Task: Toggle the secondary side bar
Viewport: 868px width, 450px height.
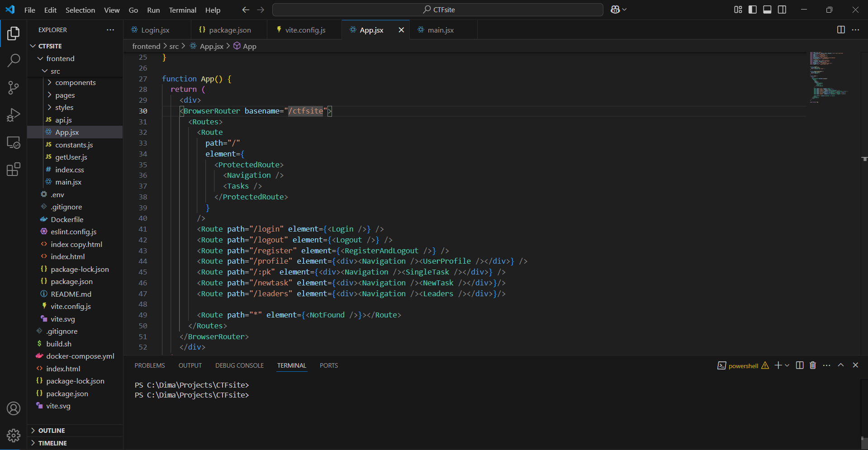Action: pos(782,9)
